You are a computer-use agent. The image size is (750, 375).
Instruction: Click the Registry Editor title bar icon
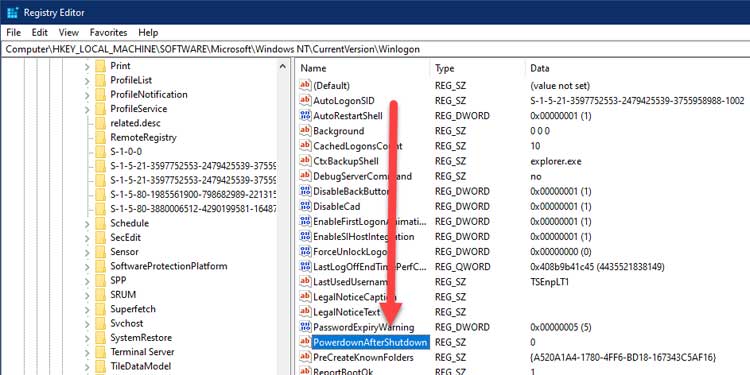[12, 12]
